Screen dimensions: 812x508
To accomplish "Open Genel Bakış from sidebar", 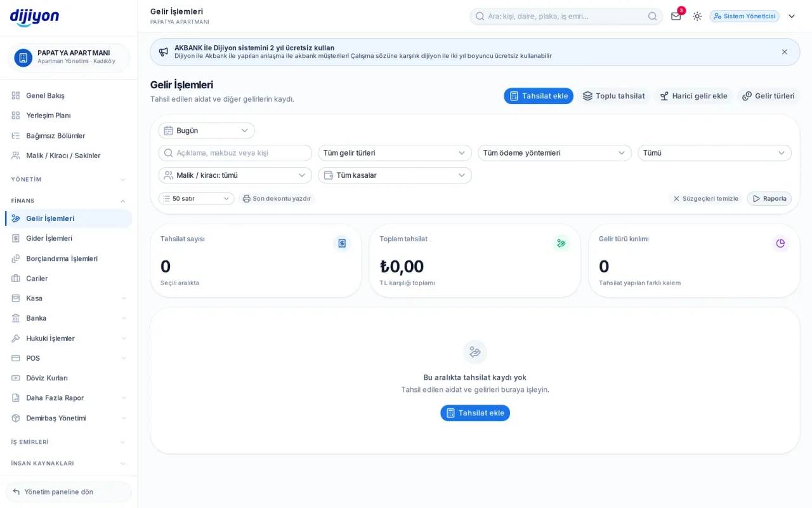I will coord(69,96).
